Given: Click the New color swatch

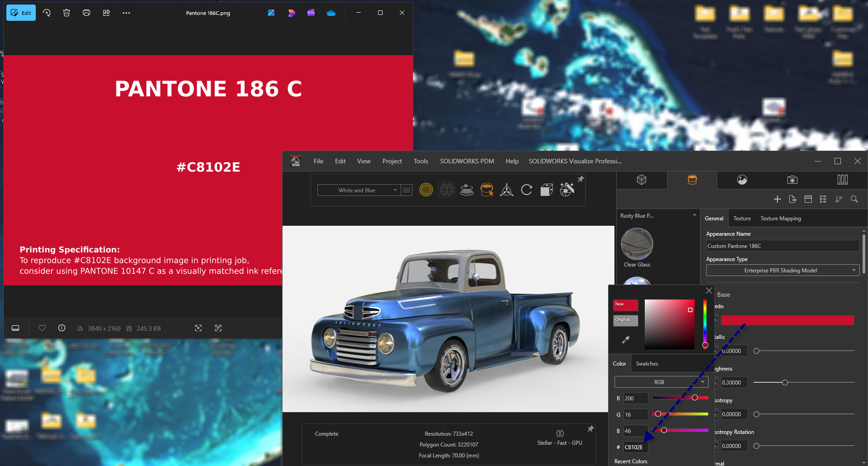Looking at the screenshot, I should (x=626, y=305).
